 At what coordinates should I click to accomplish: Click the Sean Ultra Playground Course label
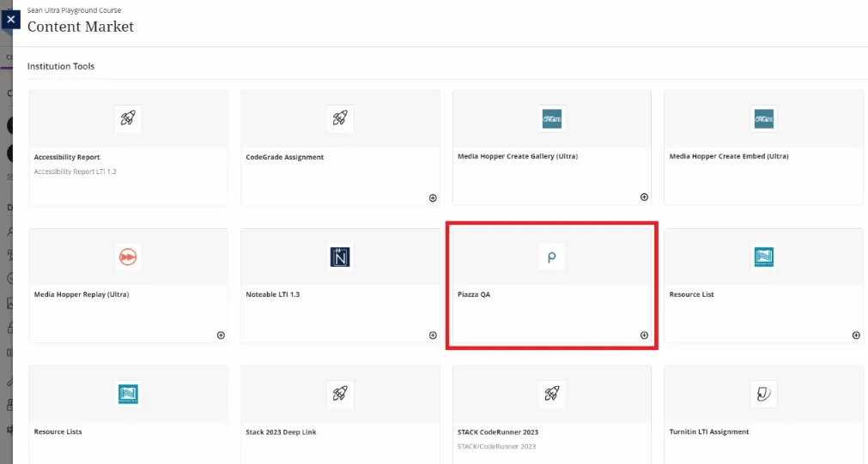click(74, 10)
